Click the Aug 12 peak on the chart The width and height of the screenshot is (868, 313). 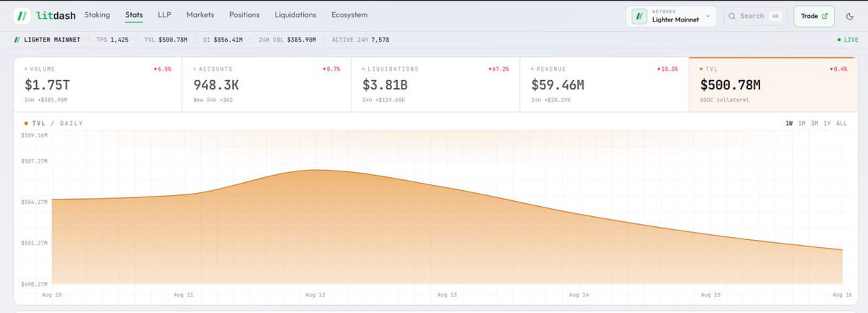click(315, 170)
